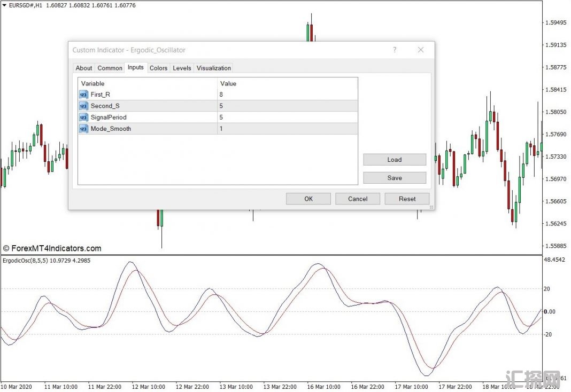This screenshot has height=392, width=571.
Task: Open the chart dropdown arrow beside EURSGD#
Action: [x=4, y=5]
